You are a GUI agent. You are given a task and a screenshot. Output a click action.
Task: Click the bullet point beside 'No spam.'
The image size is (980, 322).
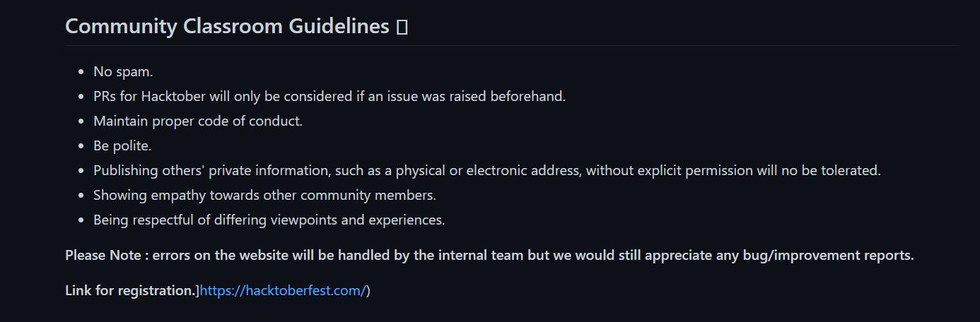pos(83,72)
